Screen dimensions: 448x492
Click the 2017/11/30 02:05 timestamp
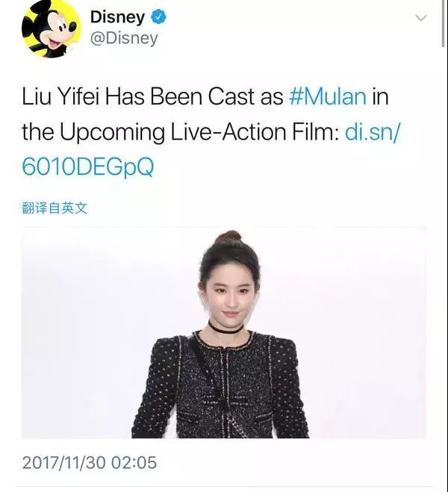[x=90, y=463]
